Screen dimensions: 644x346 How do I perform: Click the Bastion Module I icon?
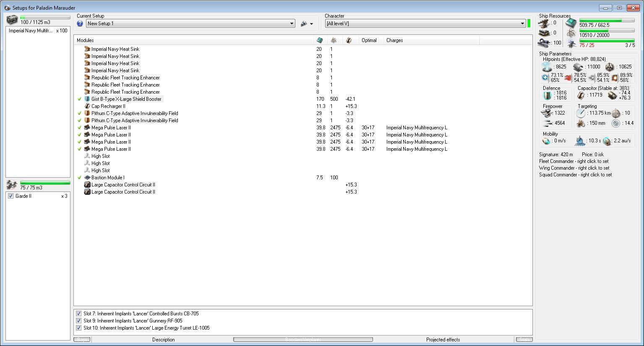87,178
